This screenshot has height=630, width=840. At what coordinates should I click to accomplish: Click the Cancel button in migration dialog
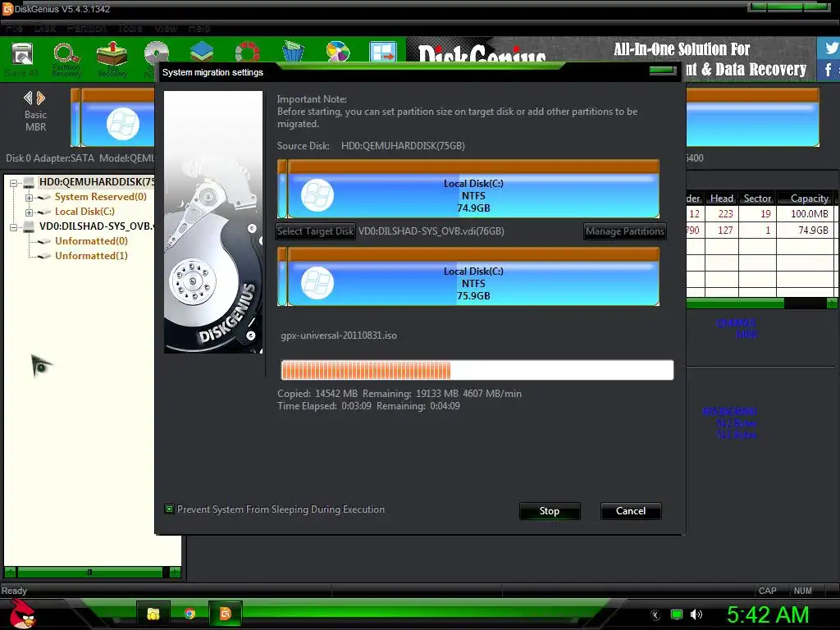pos(631,511)
